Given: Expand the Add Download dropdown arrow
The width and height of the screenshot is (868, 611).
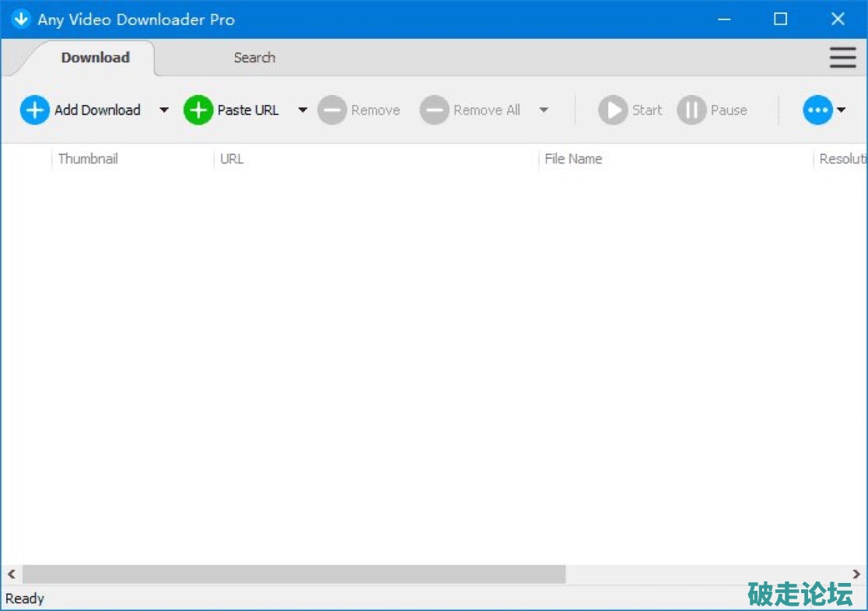Looking at the screenshot, I should pos(163,111).
